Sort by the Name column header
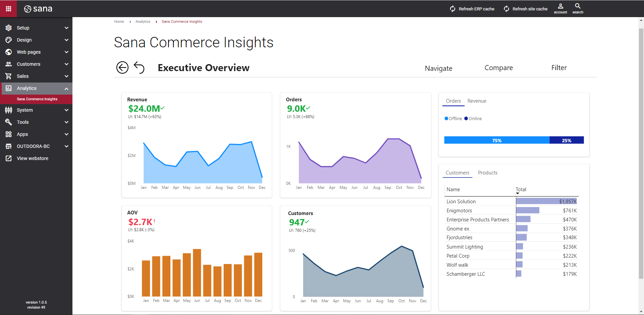This screenshot has width=644, height=315. pos(453,190)
